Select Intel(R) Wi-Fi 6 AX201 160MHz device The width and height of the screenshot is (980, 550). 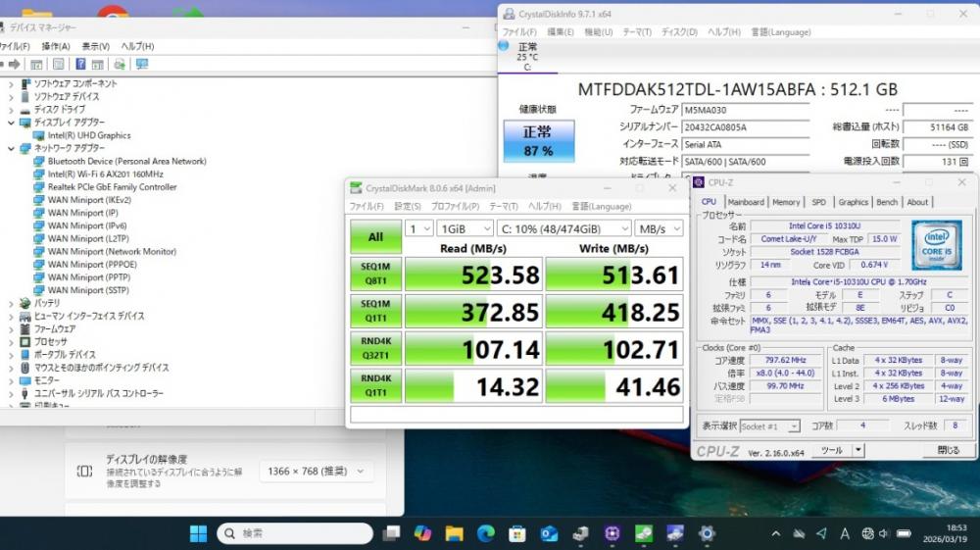(x=105, y=175)
